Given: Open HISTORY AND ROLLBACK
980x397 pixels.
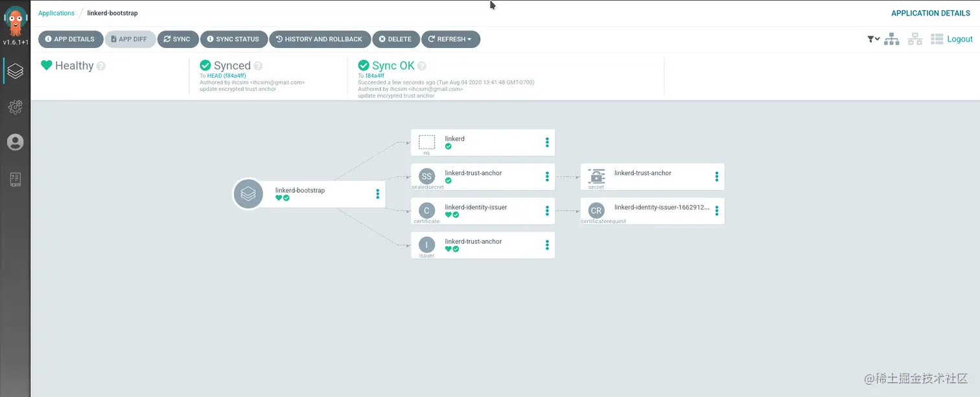Looking at the screenshot, I should [320, 39].
